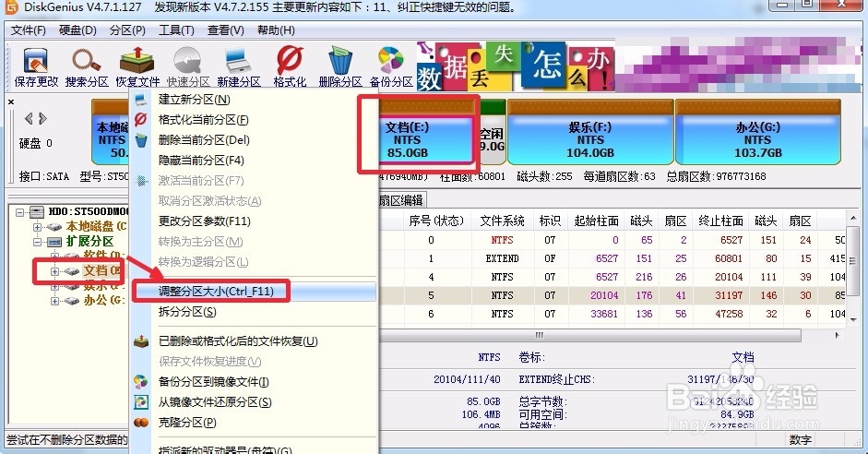This screenshot has height=454, width=868.
Task: Go to next disk with right arrow
Action: click(x=42, y=118)
